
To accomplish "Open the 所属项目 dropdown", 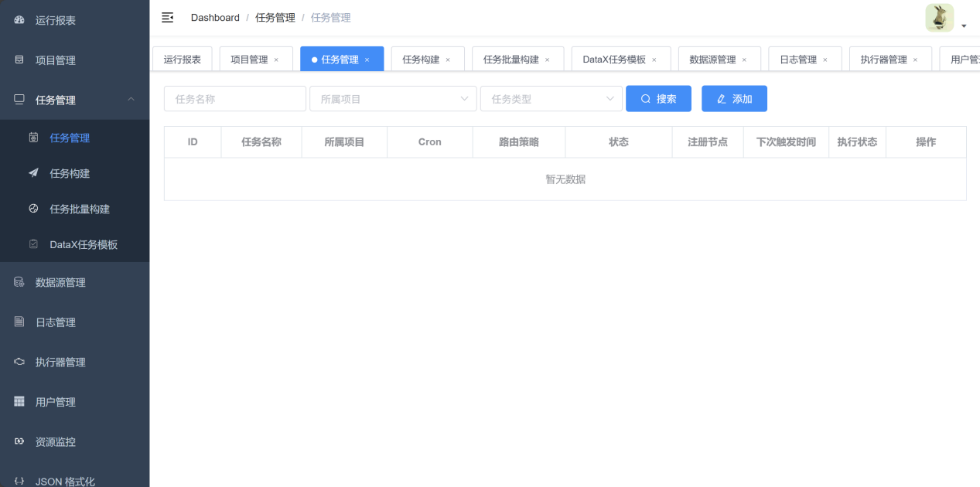I will pos(393,99).
